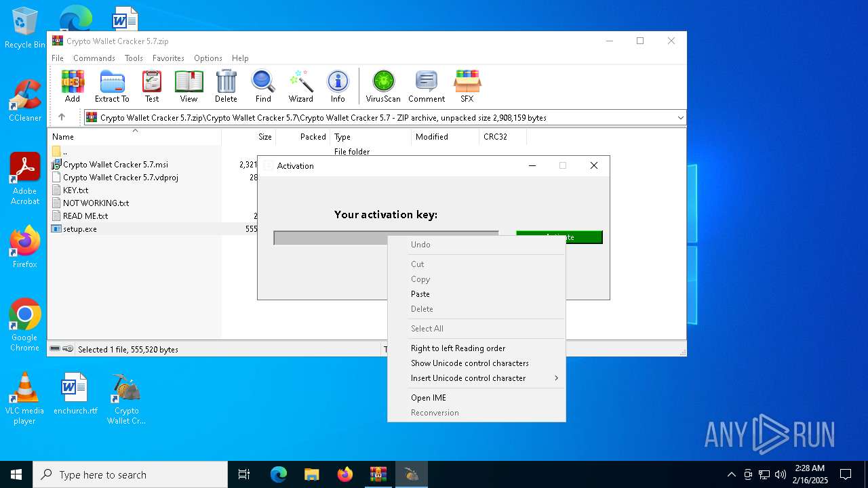Launch the Wizard tool

tap(300, 86)
